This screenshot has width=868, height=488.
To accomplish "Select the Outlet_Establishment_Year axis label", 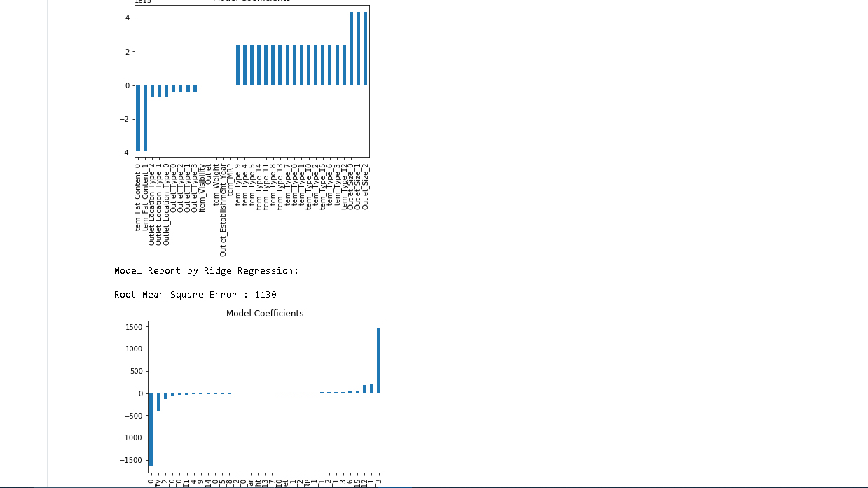I will click(223, 210).
